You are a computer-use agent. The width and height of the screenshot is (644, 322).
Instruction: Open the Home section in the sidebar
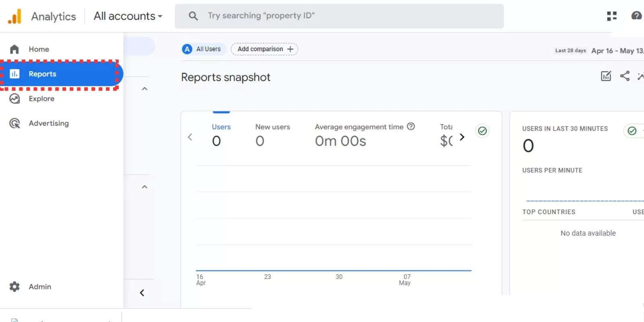39,49
